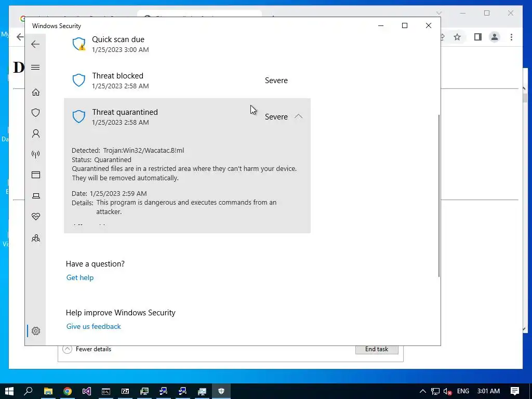532x399 pixels.
Task: Open Home in Windows Security sidebar
Action: pos(36,92)
